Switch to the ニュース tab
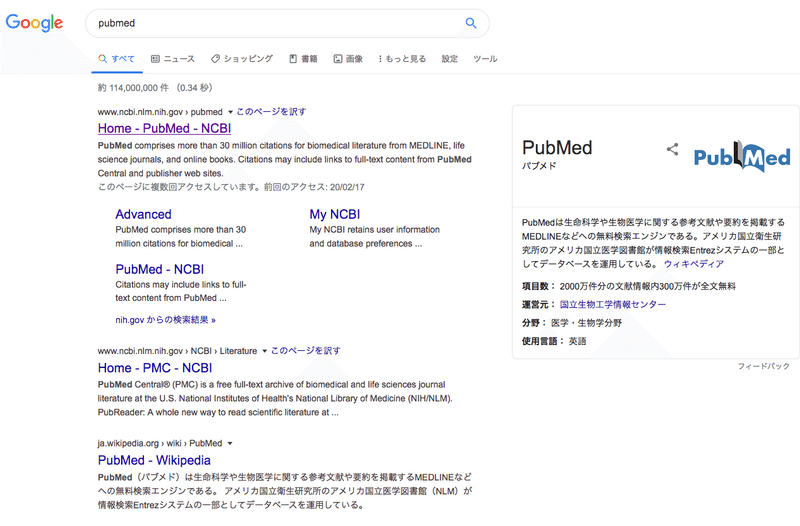 coord(173,59)
